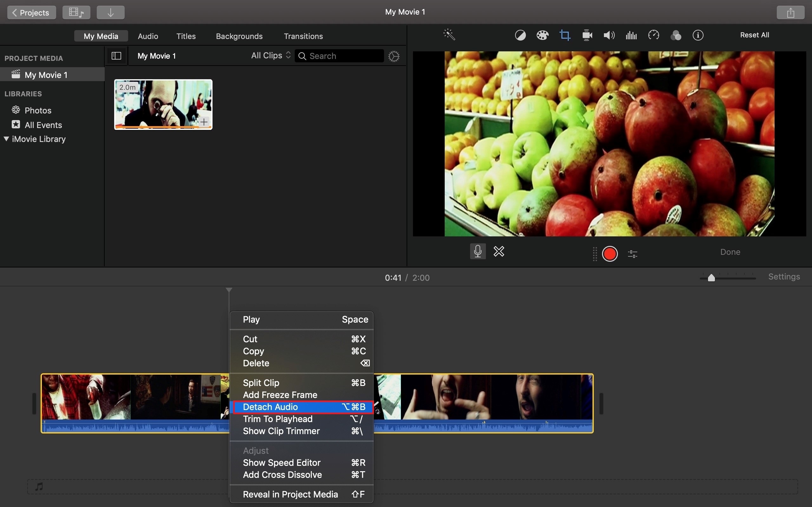Toggle the voiceover microphone recording button
The height and width of the screenshot is (507, 812).
(x=478, y=251)
